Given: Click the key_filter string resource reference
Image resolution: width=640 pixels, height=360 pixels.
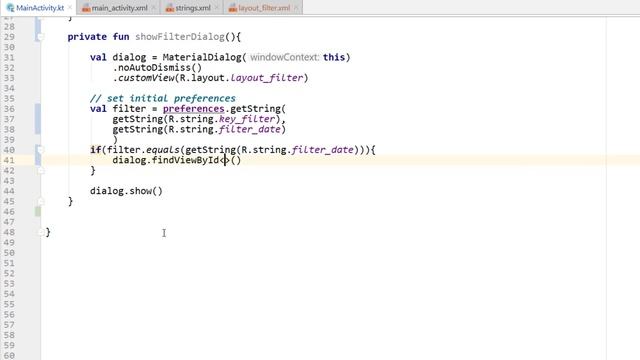Looking at the screenshot, I should coord(247,119).
